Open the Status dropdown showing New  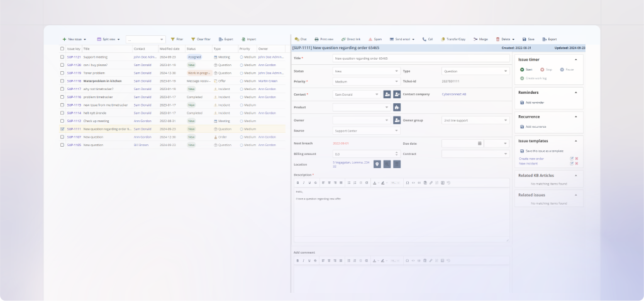click(x=367, y=71)
